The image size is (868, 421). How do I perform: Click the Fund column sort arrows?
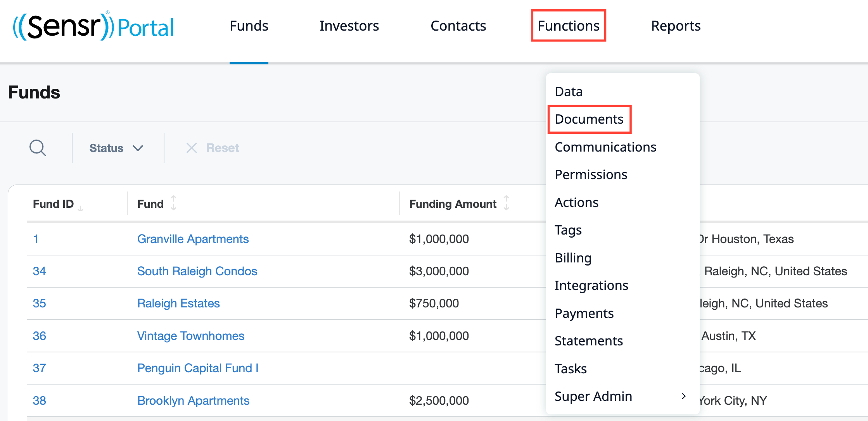click(x=173, y=203)
